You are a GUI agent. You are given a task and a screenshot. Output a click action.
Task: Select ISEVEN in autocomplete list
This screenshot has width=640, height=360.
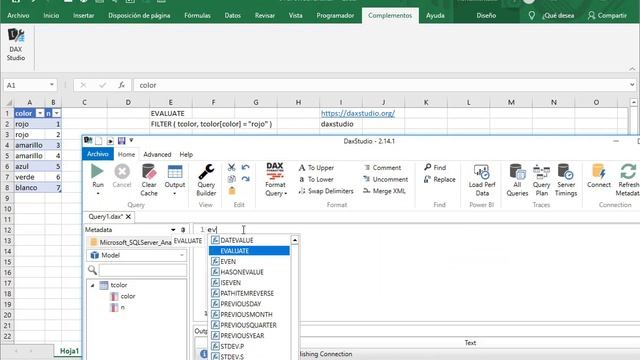[x=249, y=282]
